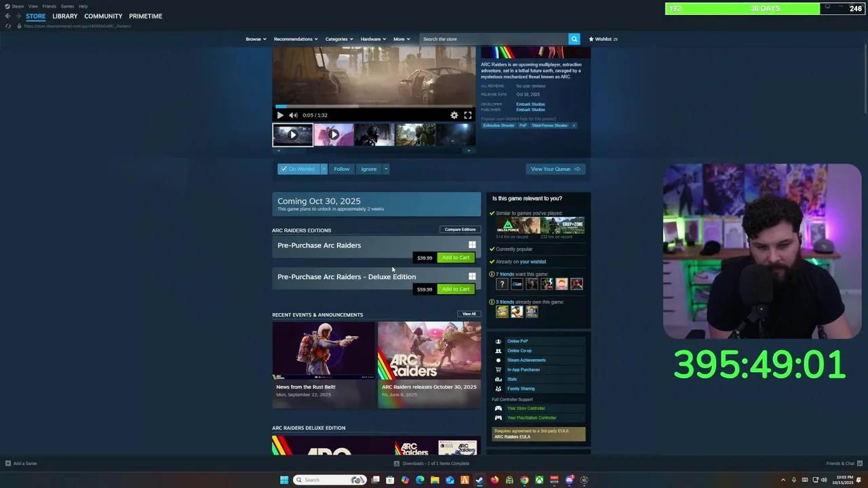Open Steam from the taskbar
Screen dimensions: 868x488
pyautogui.click(x=479, y=480)
